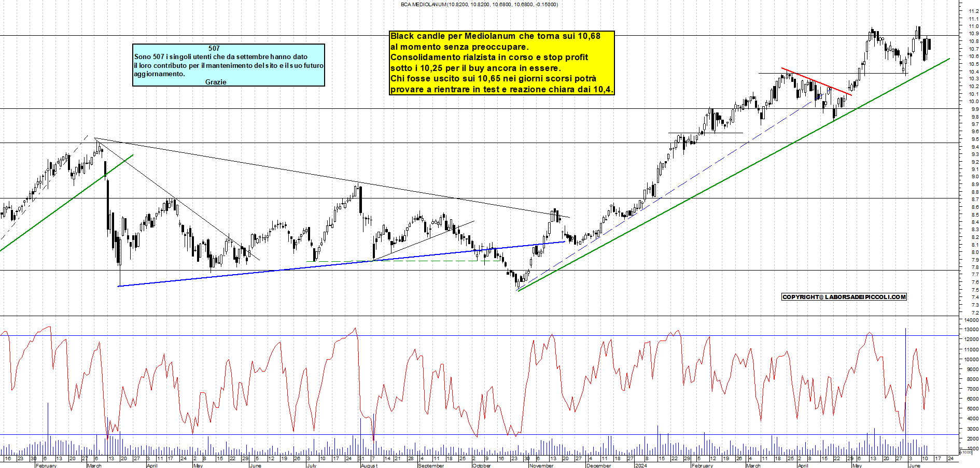Click the word 'aggiornamento.' in the cyan box

pyautogui.click(x=159, y=74)
